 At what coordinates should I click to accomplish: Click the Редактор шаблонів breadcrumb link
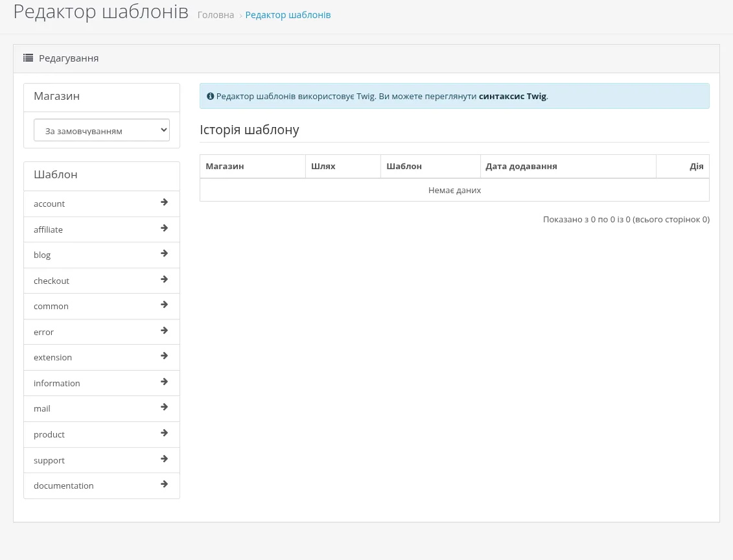pyautogui.click(x=288, y=15)
